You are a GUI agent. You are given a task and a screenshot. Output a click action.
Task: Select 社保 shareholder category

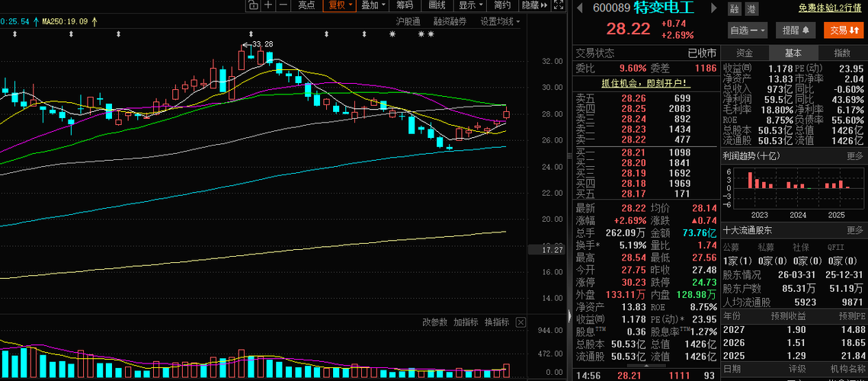802,247
